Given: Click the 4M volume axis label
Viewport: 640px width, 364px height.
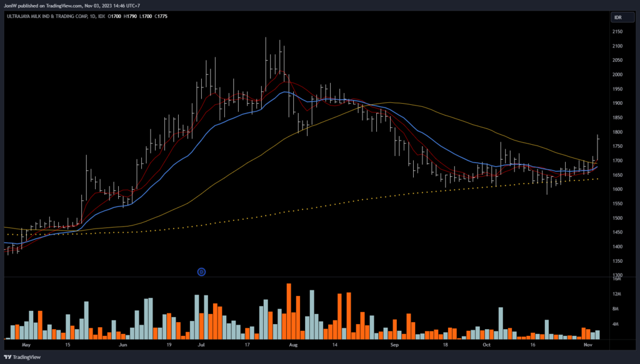Looking at the screenshot, I should [616, 324].
